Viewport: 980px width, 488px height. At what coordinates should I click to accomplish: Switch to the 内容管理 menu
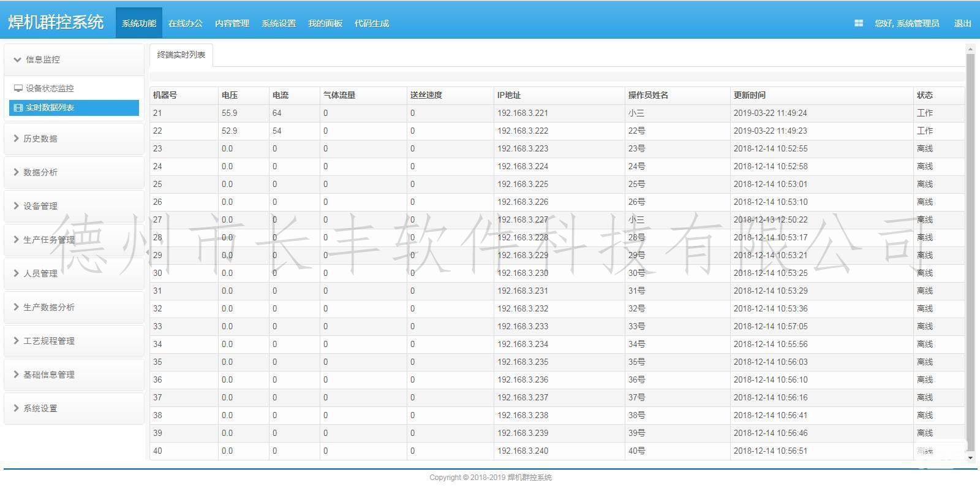(x=232, y=23)
